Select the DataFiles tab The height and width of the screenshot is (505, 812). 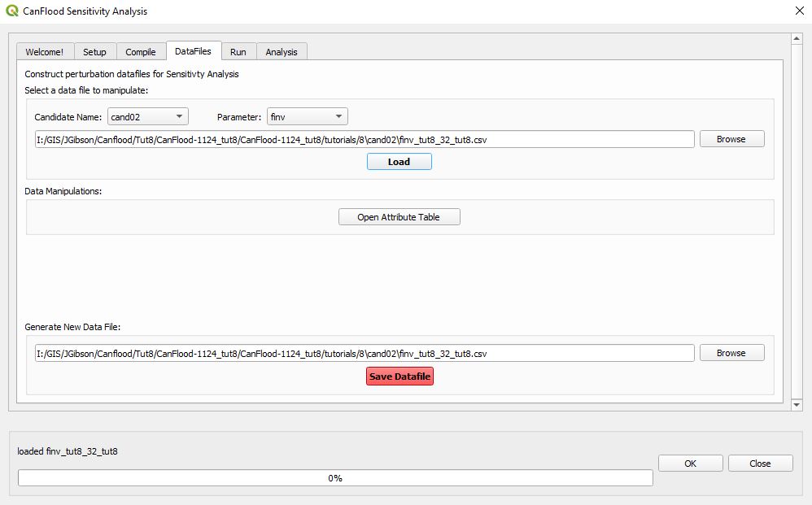tap(193, 50)
